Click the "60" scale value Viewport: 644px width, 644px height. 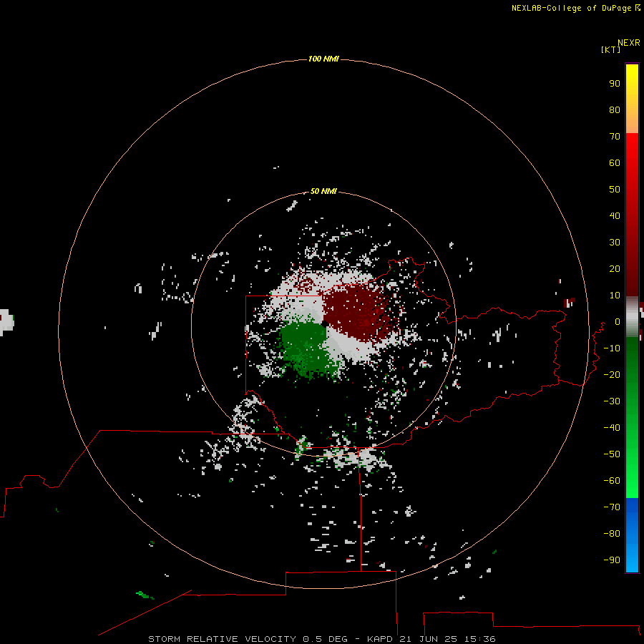point(615,162)
